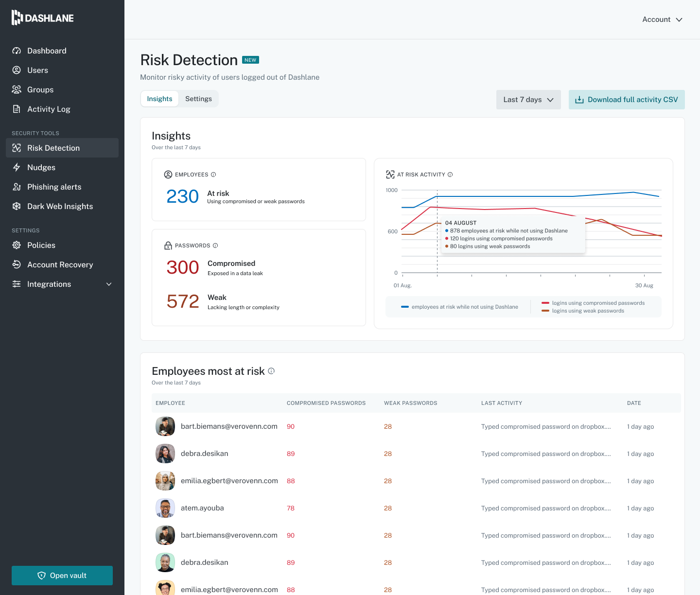Click atem.ayouba's avatar in the table
The width and height of the screenshot is (700, 595).
(x=165, y=508)
